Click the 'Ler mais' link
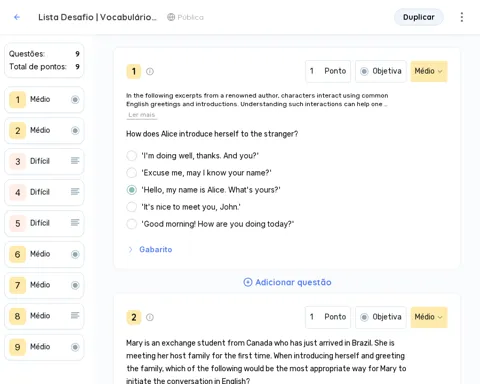Image resolution: width=480 pixels, height=384 pixels. (142, 115)
